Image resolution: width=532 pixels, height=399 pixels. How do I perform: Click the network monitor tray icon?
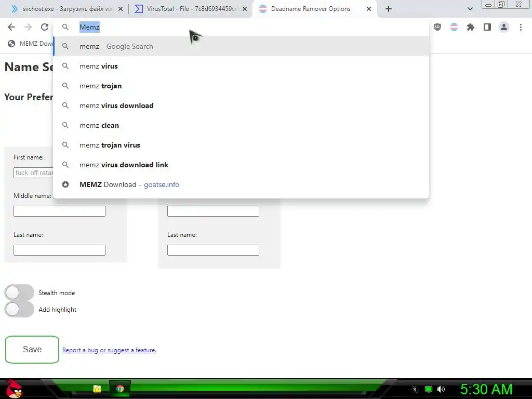coord(429,389)
